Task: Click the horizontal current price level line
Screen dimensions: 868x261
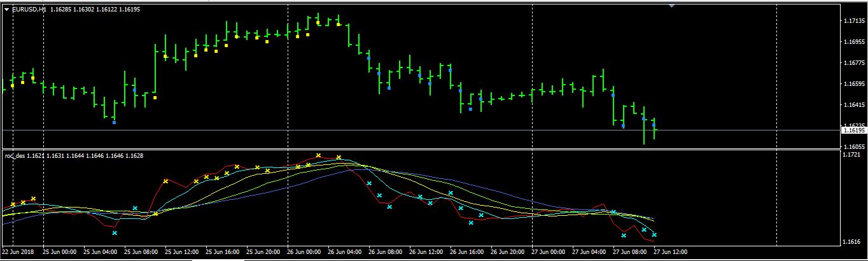Action: click(420, 130)
